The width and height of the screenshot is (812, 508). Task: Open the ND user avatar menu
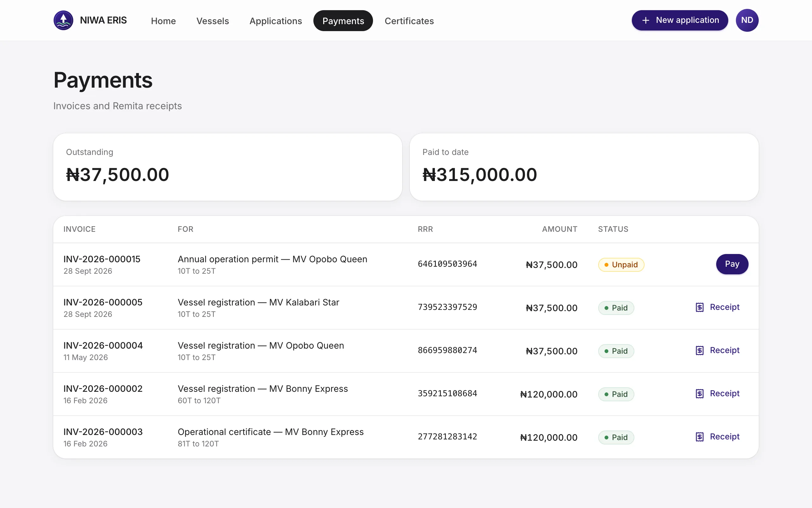click(747, 20)
